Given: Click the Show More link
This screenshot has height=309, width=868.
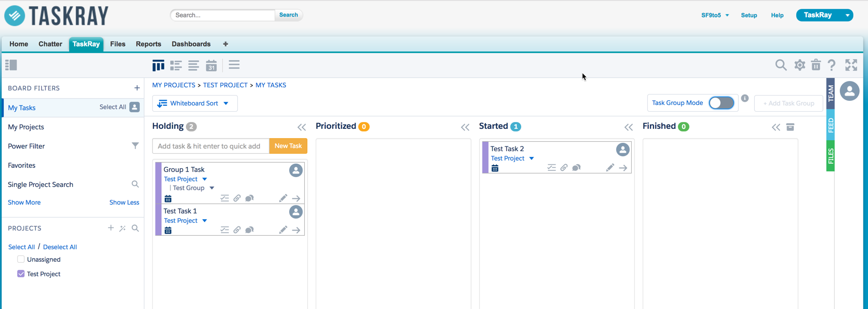Looking at the screenshot, I should [x=24, y=203].
